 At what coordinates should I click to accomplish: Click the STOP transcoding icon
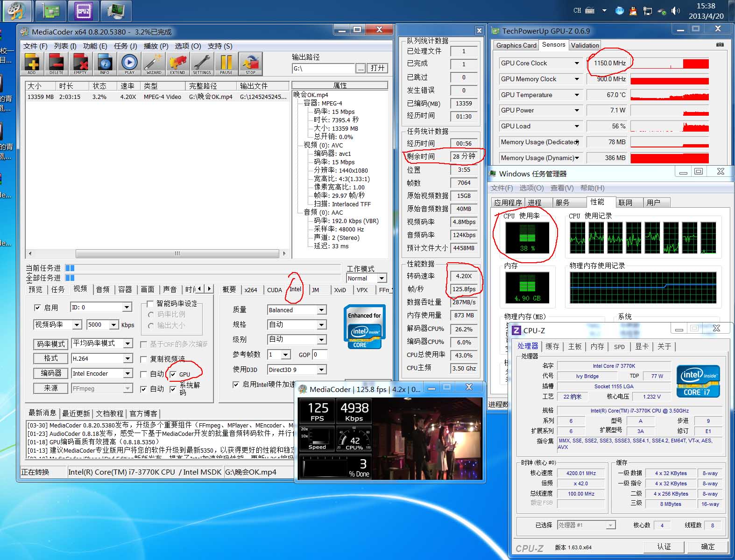point(251,64)
